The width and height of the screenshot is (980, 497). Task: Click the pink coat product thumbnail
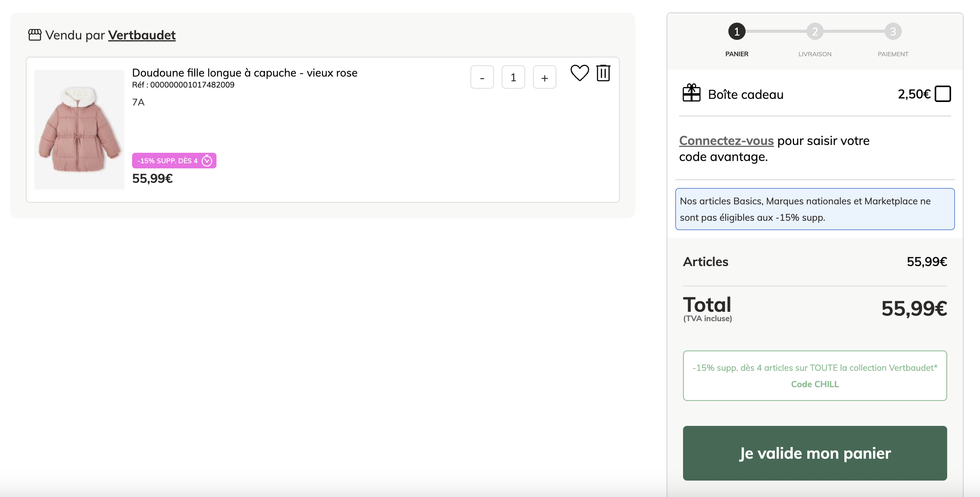[x=79, y=130]
